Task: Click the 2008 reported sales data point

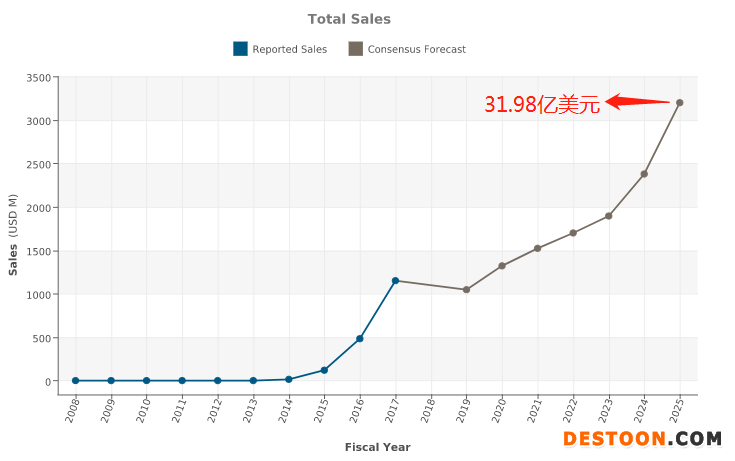Action: tap(76, 381)
